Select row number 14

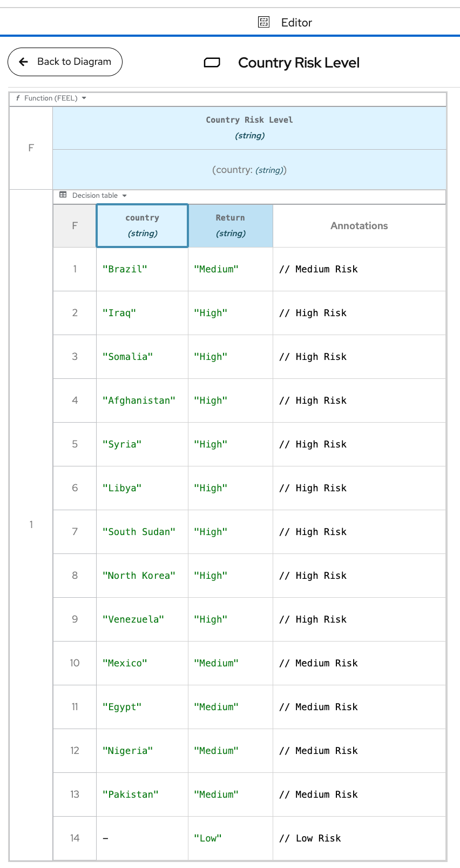coord(75,838)
